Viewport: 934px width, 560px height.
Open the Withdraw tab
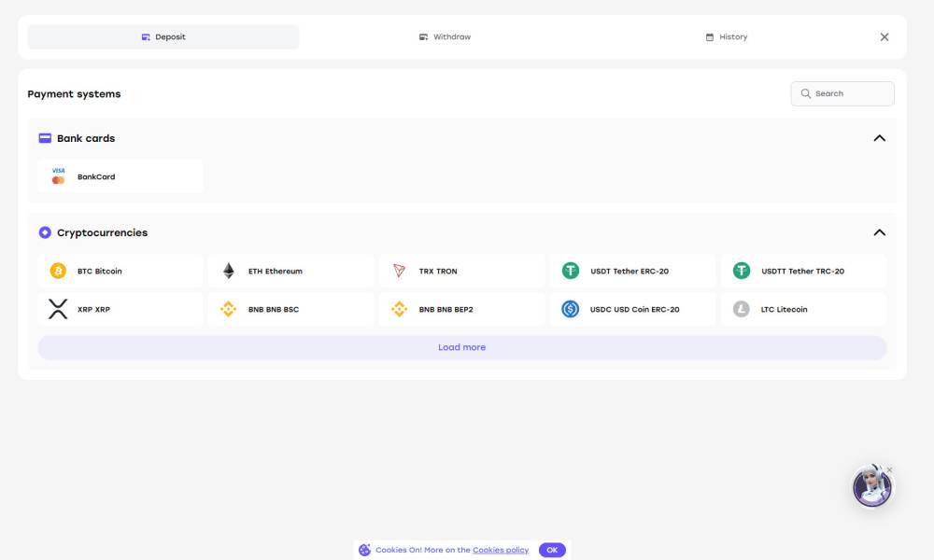pyautogui.click(x=445, y=37)
